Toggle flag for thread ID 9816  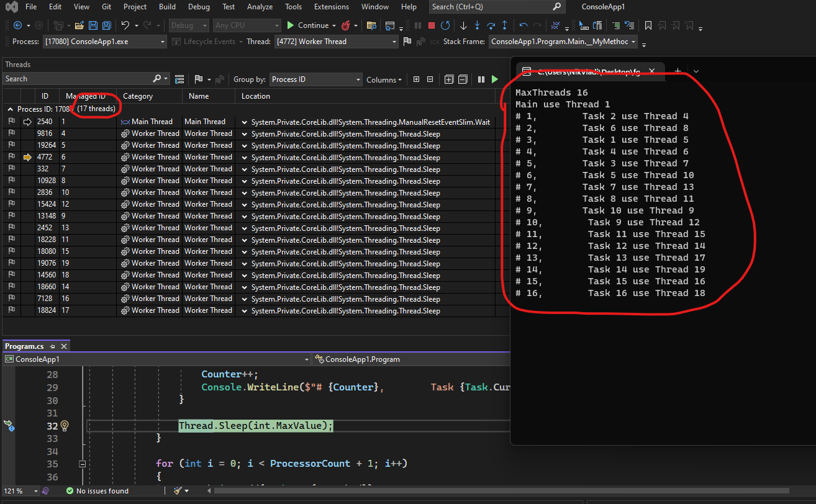coord(11,133)
